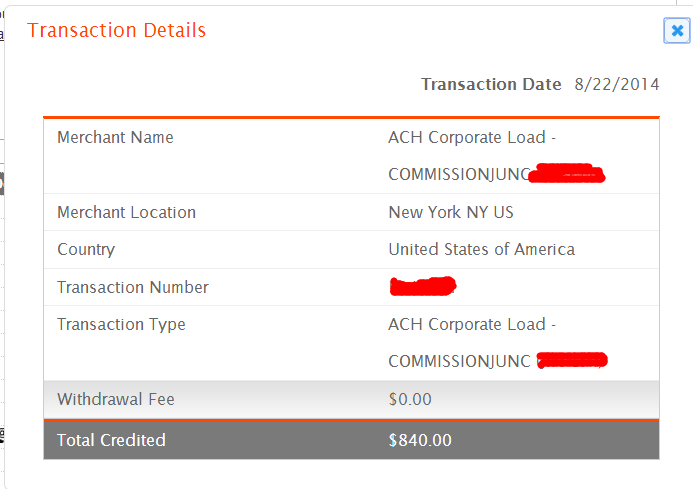Click the Transaction Type label
693x489 pixels.
(x=121, y=325)
